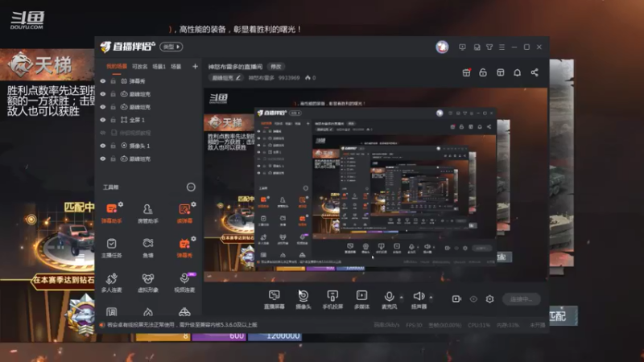Toggle lock on the 全屏 1 layer
The height and width of the screenshot is (362, 644).
tap(113, 120)
